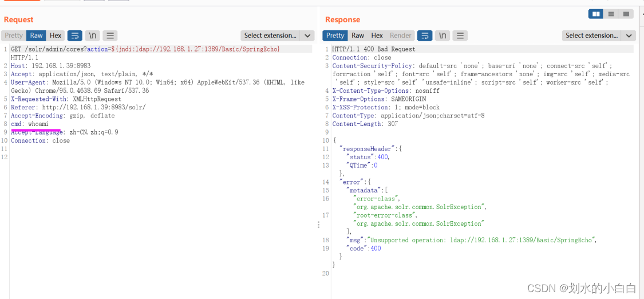Toggle word wrap icon in Request panel
This screenshot has width=644, height=299.
point(75,36)
